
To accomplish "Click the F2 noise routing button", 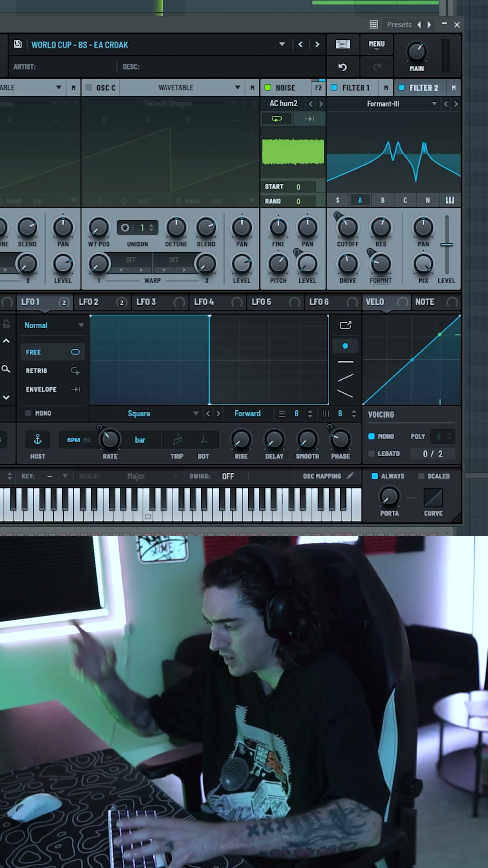I will (x=319, y=88).
